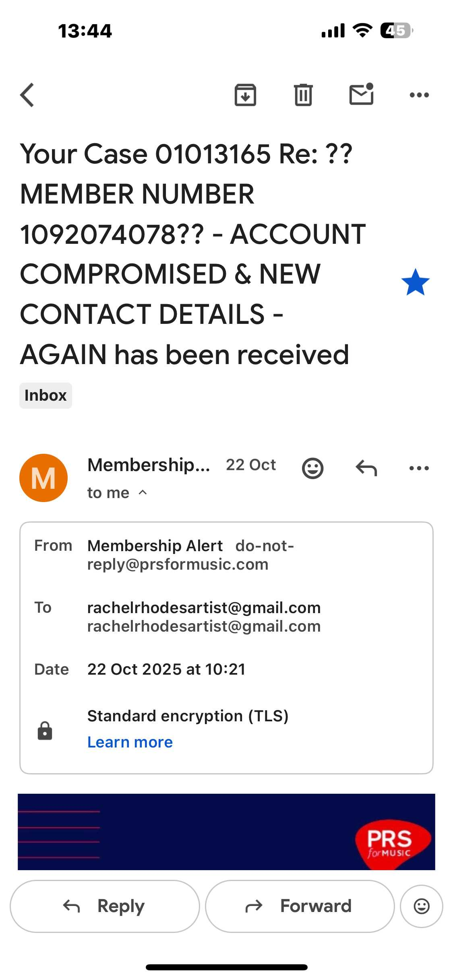Collapse recipient details next to 'to me'
Image resolution: width=453 pixels, height=980 pixels.
143,493
